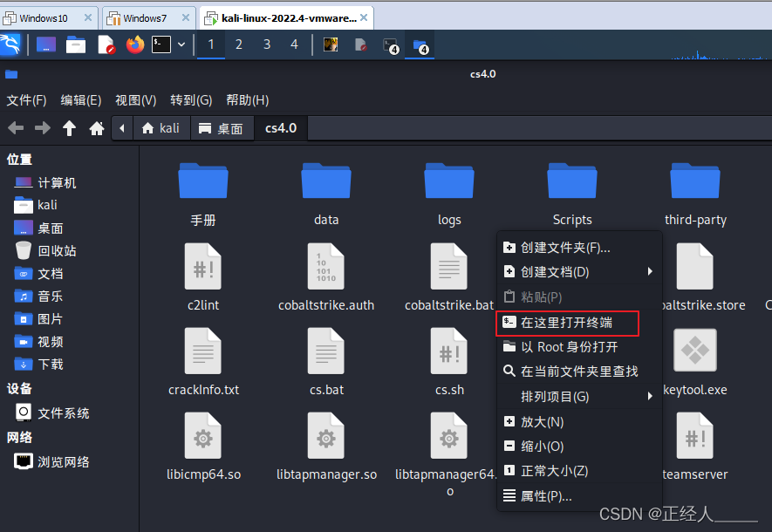The height and width of the screenshot is (532, 772).
Task: Select the libtapmanager.so library file
Action: 326,436
